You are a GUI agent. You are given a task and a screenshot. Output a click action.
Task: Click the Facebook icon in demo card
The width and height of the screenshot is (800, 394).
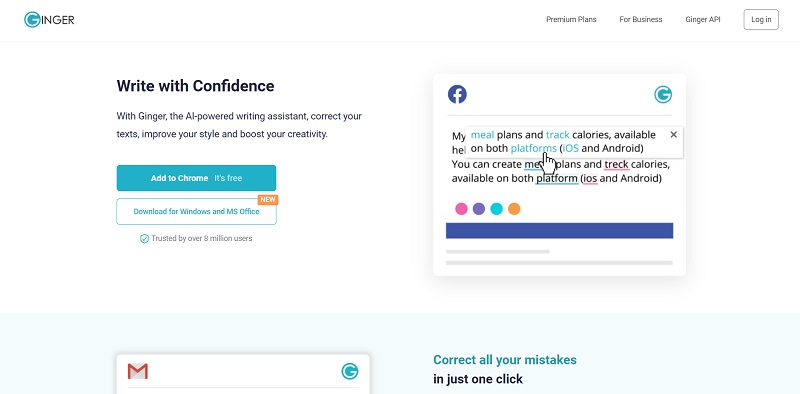pyautogui.click(x=457, y=94)
